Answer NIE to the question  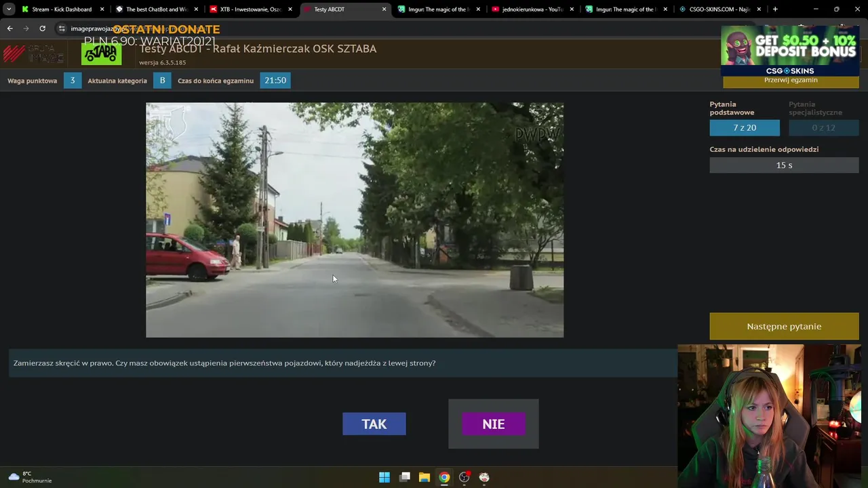pyautogui.click(x=493, y=424)
